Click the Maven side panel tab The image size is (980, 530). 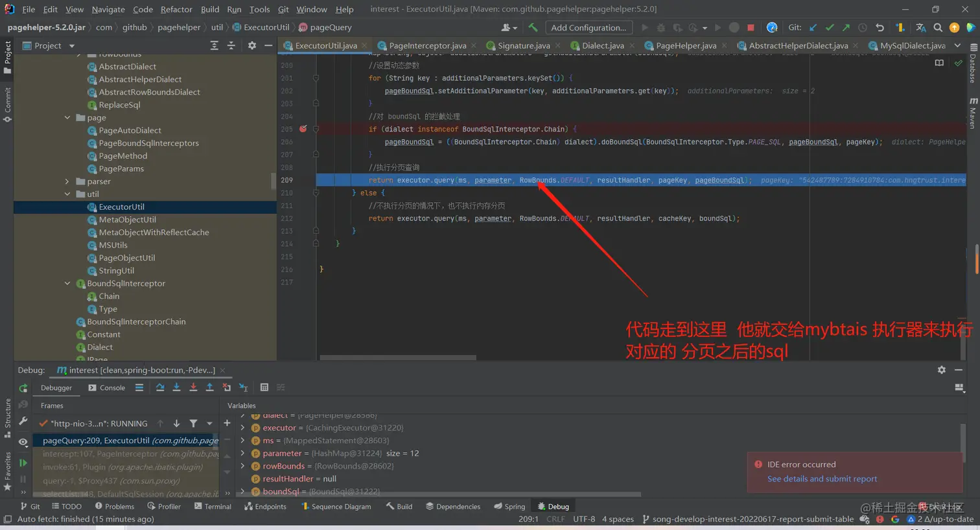(973, 113)
